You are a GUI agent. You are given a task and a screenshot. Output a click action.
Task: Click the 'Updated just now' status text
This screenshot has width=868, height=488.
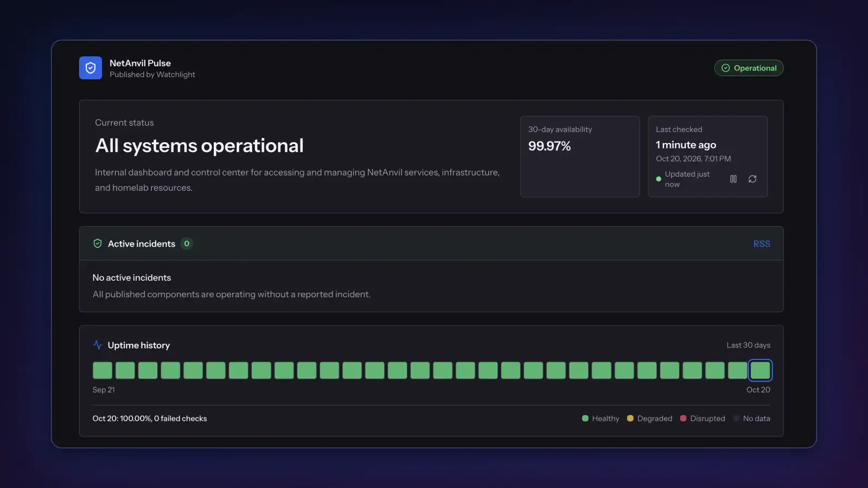[687, 179]
